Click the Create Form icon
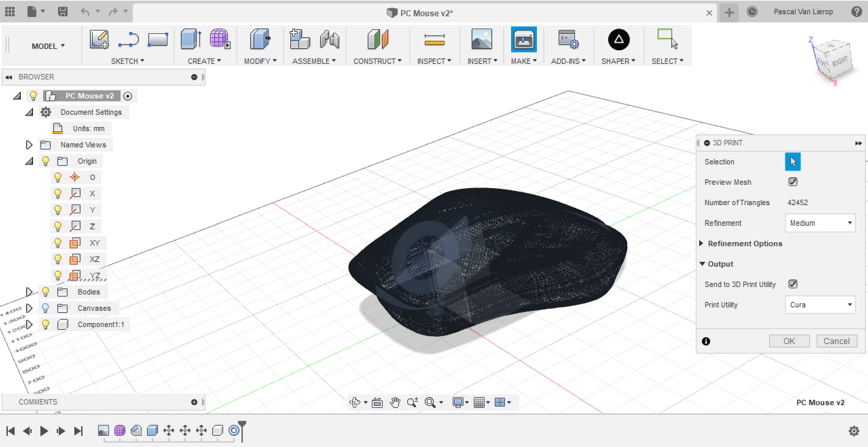Screen dimensions: 868x447 (x=220, y=39)
